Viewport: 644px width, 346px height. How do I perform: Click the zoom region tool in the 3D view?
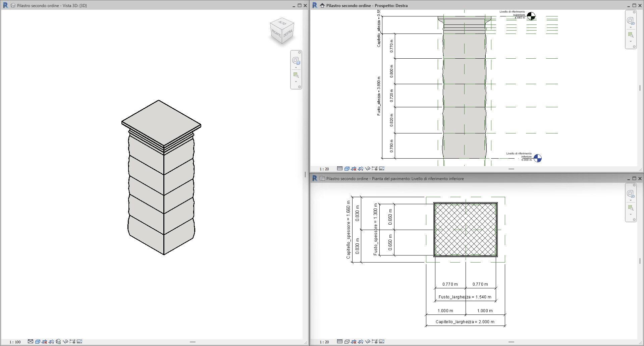click(296, 75)
